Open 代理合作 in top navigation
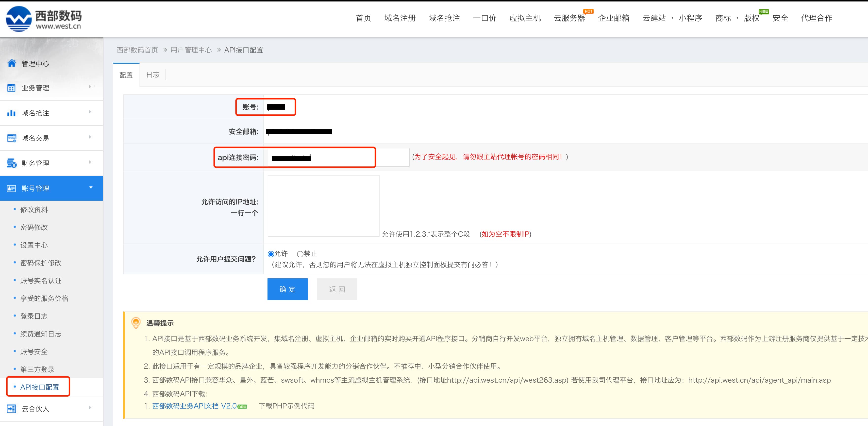The image size is (868, 426). 817,18
